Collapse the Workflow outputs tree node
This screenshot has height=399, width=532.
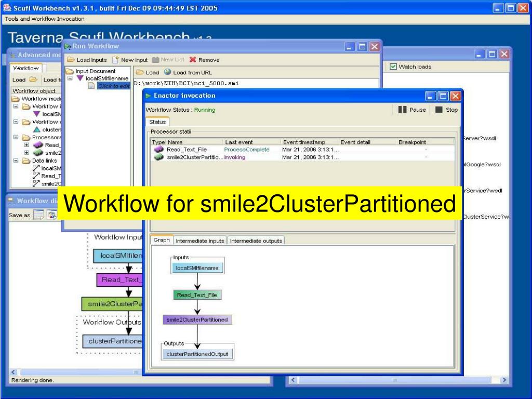[x=16, y=122]
